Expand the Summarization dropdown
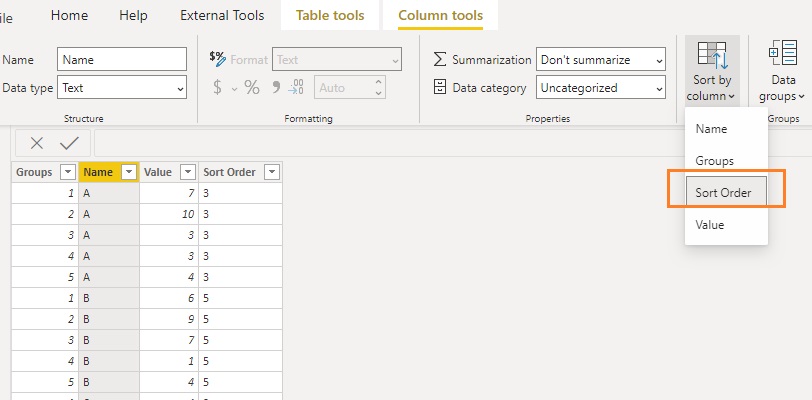Viewport: 812px width, 400px height. [x=659, y=60]
